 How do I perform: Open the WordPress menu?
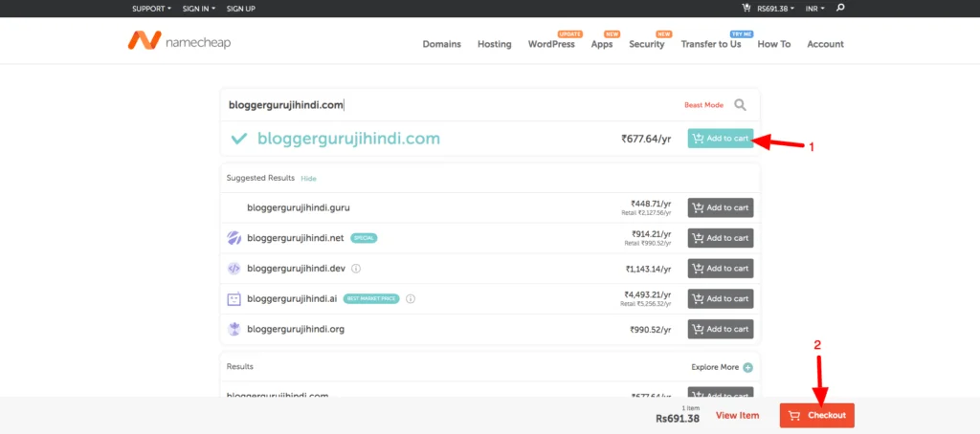pyautogui.click(x=551, y=44)
